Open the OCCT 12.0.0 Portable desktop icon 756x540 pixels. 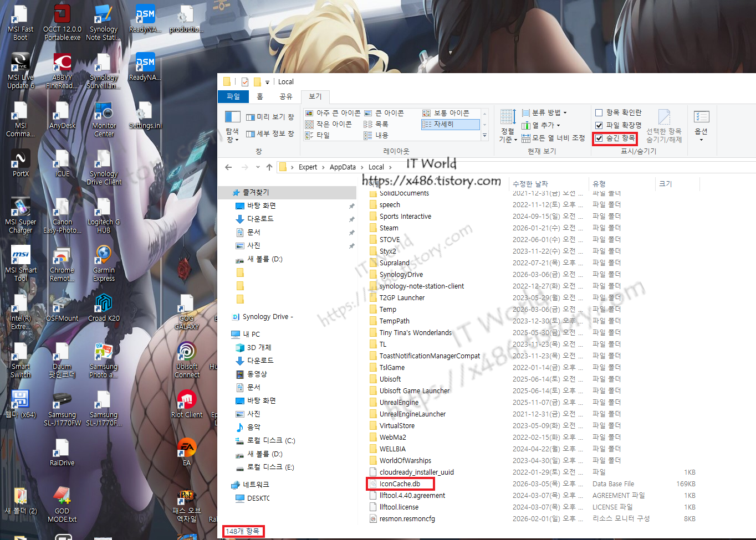62,22
